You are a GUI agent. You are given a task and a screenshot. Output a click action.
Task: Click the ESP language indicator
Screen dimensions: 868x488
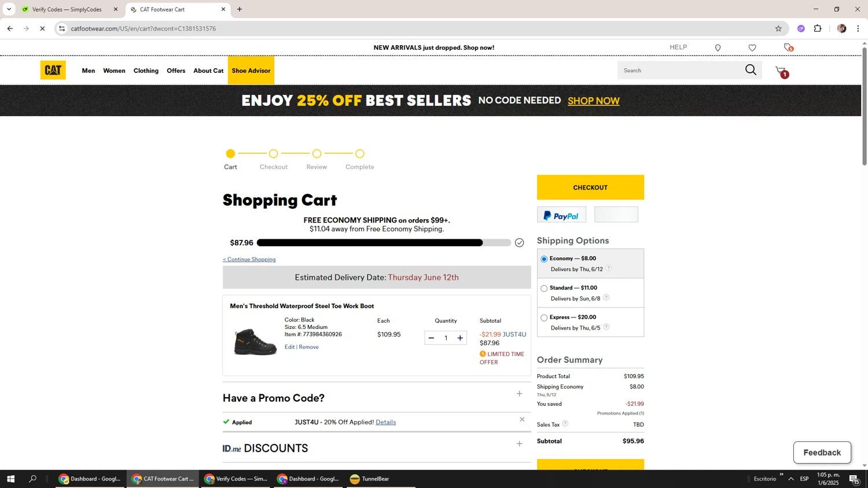click(804, 479)
